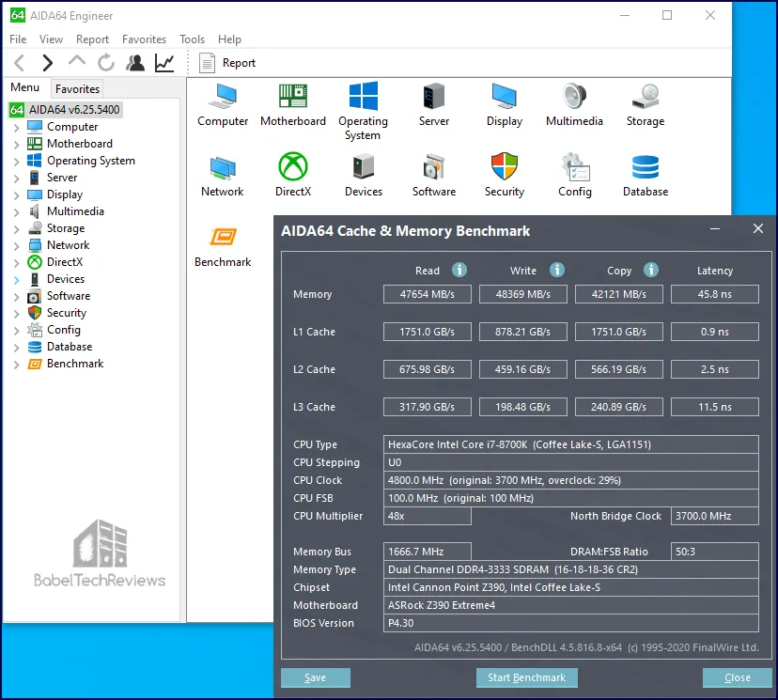Select Database in the sidebar tree
The width and height of the screenshot is (778, 700).
point(70,347)
